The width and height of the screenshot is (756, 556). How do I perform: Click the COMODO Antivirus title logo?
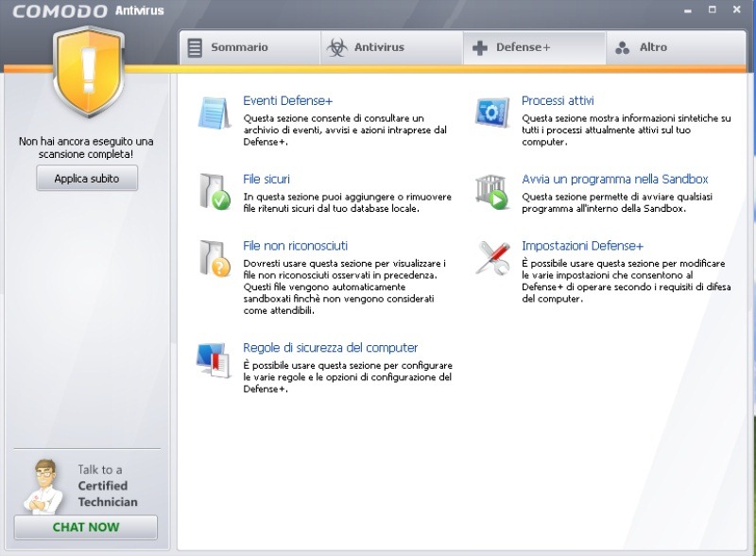pyautogui.click(x=88, y=10)
